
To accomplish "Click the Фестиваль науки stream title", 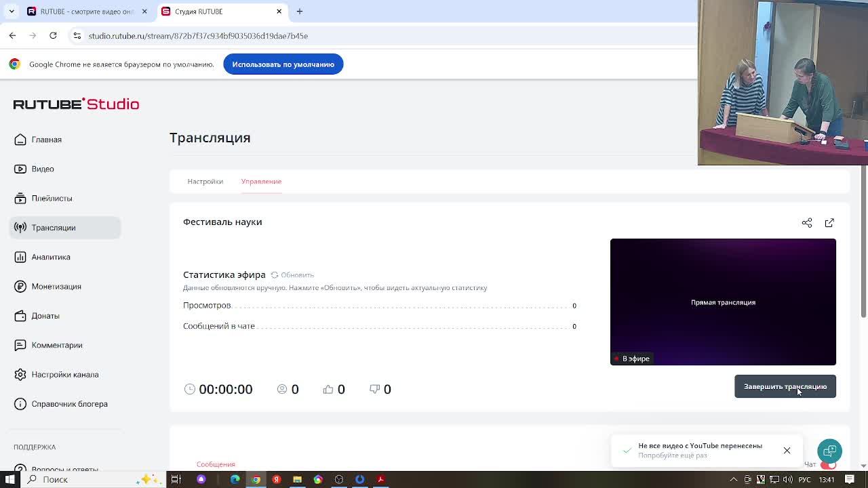I will (x=222, y=222).
